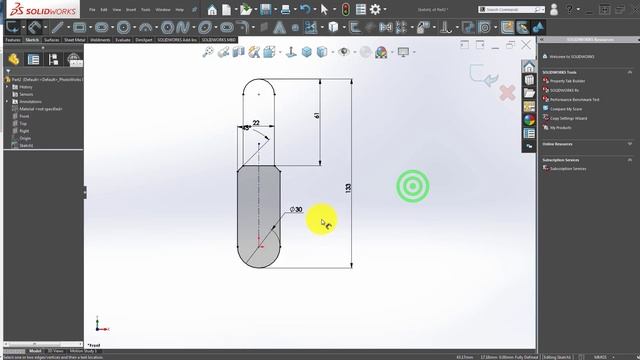Viewport: 640px width, 360px height.
Task: Click the Display/Delete Relations icon
Action: pos(445,27)
